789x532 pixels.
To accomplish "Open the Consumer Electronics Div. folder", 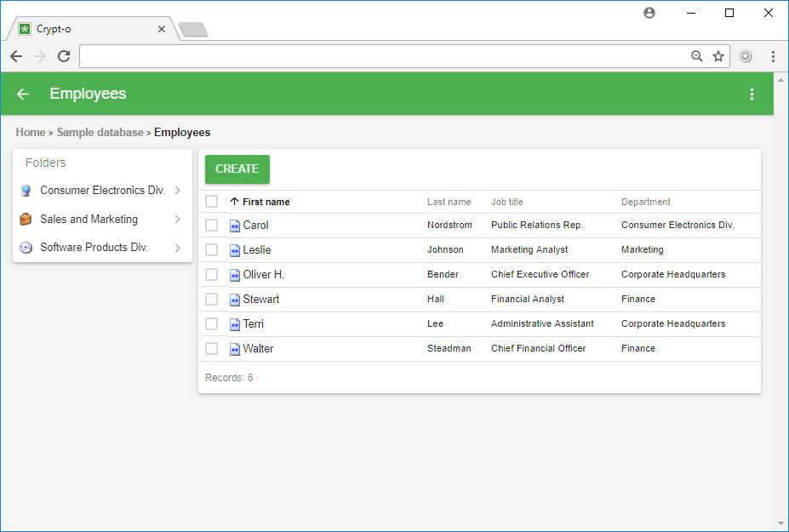I will pyautogui.click(x=102, y=191).
